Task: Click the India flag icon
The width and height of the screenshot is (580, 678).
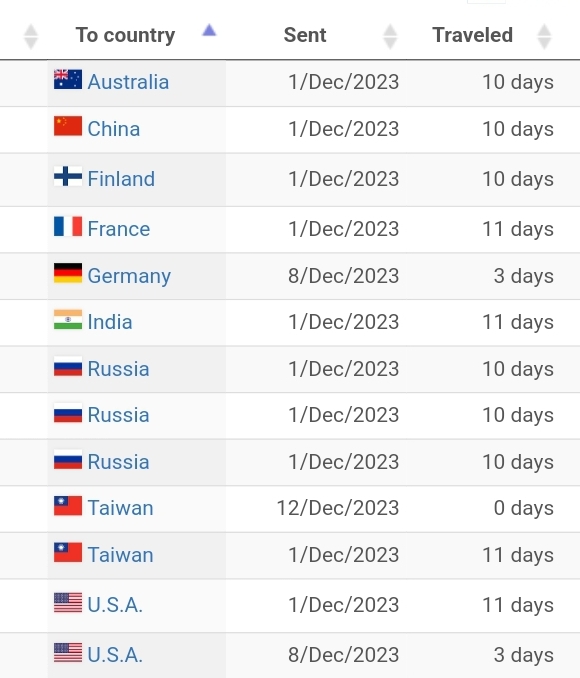Action: click(68, 319)
